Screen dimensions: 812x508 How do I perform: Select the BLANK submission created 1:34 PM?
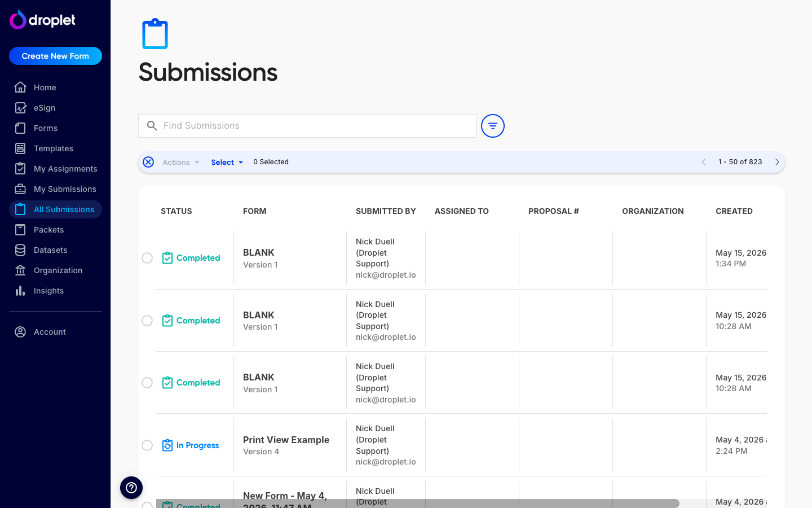click(147, 258)
